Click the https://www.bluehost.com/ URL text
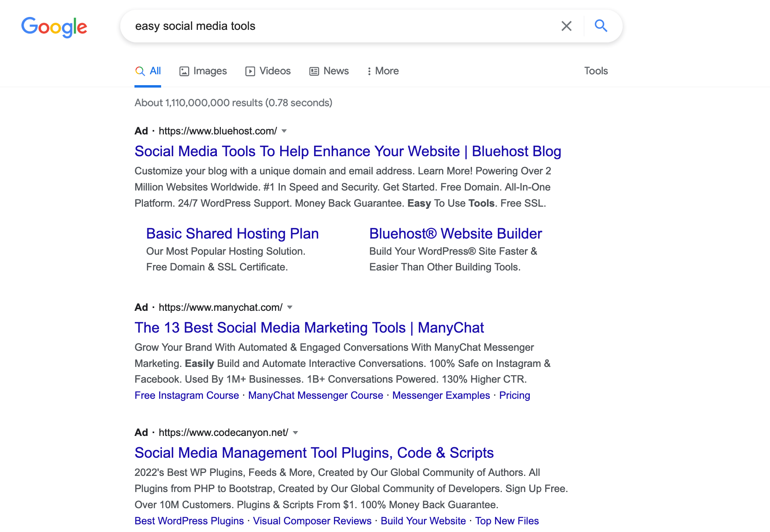Viewport: 770px width, 532px height. [x=218, y=131]
